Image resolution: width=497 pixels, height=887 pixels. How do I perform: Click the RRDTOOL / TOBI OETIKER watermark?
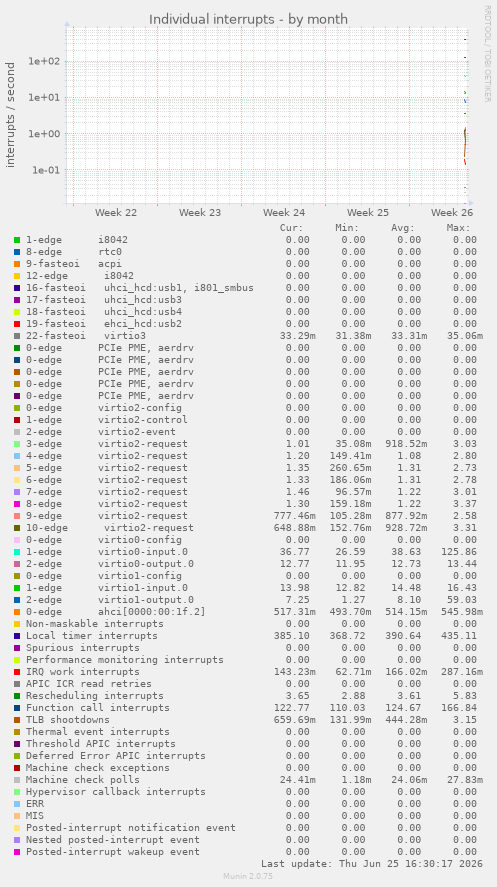(488, 53)
